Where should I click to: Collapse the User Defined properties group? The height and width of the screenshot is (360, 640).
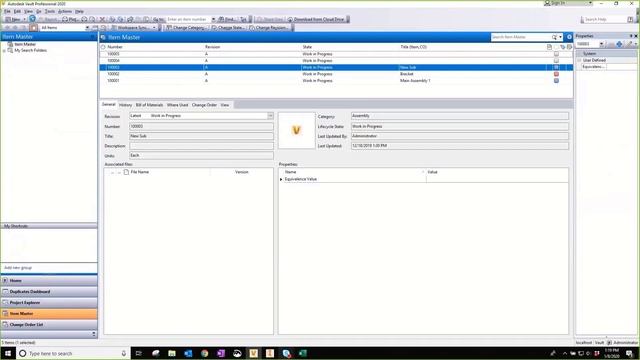click(579, 60)
